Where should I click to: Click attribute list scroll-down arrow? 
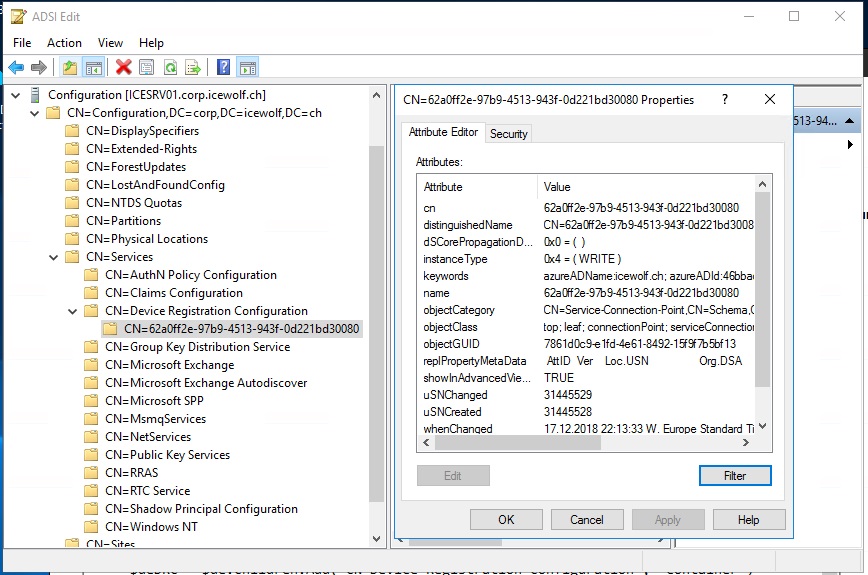(762, 426)
